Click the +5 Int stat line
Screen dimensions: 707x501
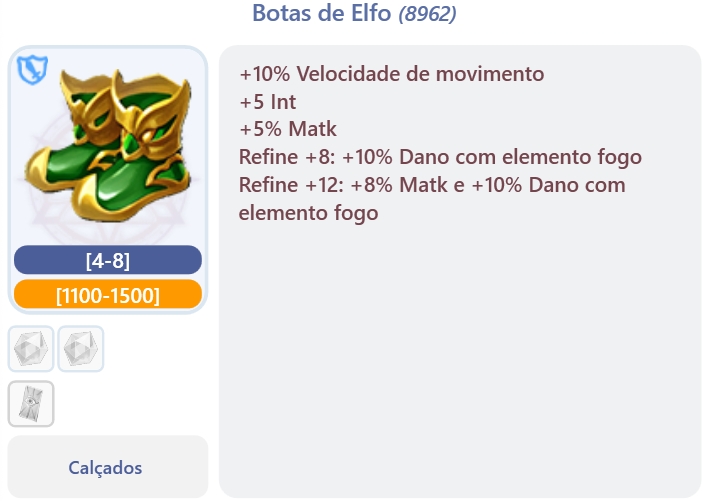tap(267, 102)
